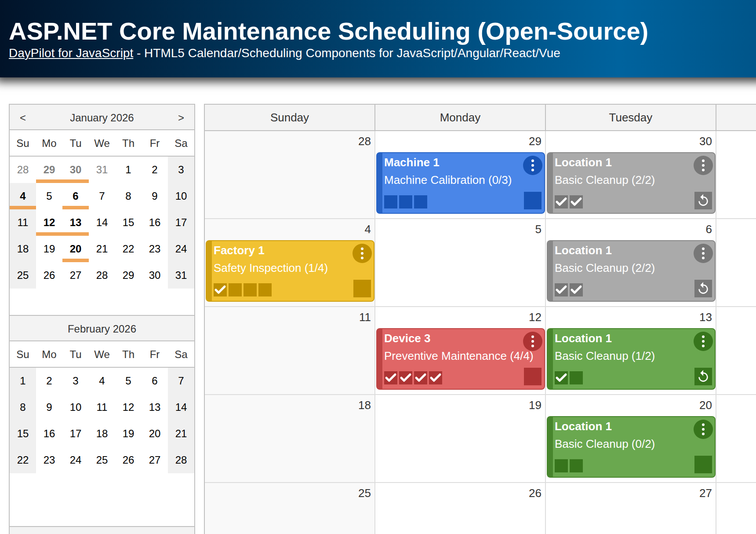Screen dimensions: 756x534
Task: Open the dropdown menu on January 6 Location 1 event
Action: pos(703,253)
